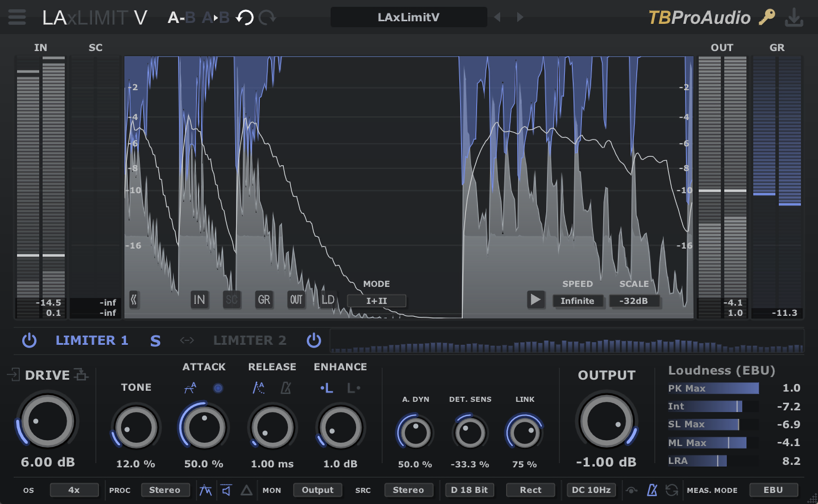
Task: Click the MEAS. MODE EBU button
Action: [773, 490]
